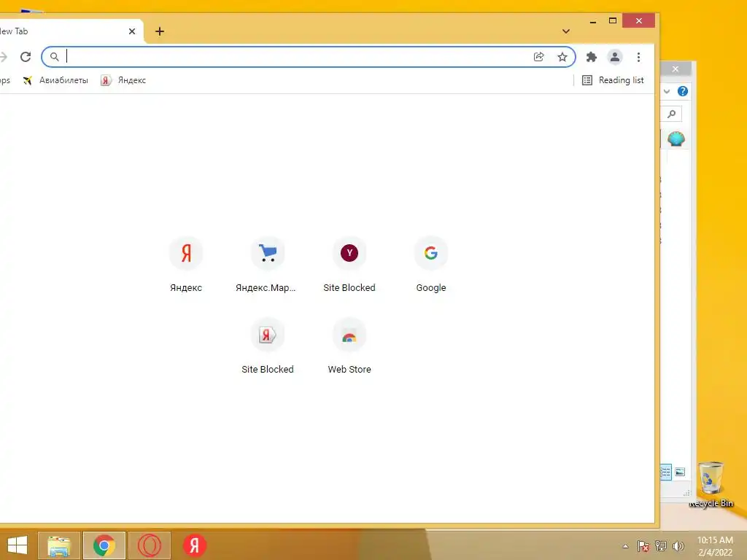Open the Action Center flag icon

643,546
